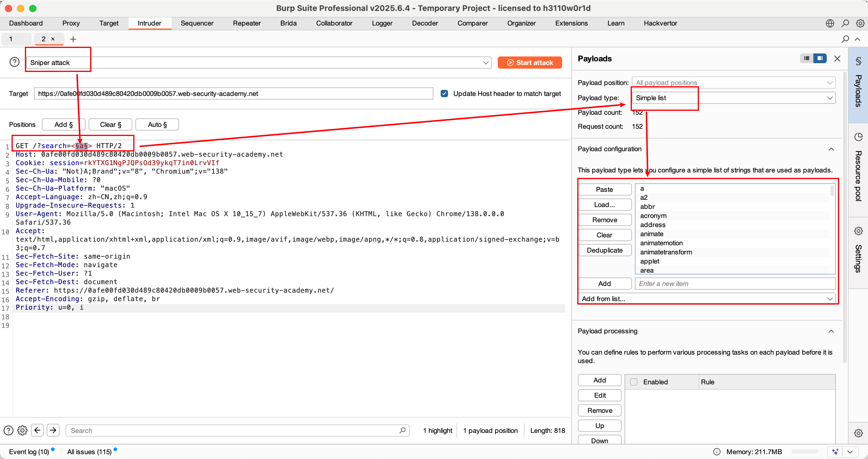
Task: Open the Sniper attack type dropdown
Action: (x=259, y=63)
